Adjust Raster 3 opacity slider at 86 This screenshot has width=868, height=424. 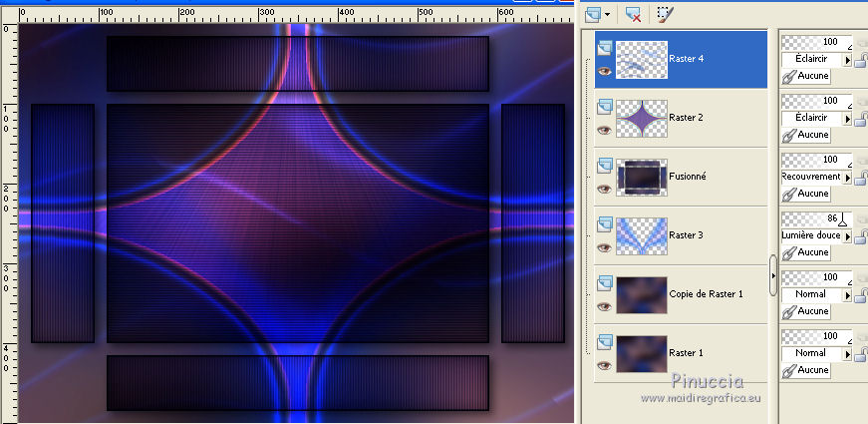click(816, 218)
